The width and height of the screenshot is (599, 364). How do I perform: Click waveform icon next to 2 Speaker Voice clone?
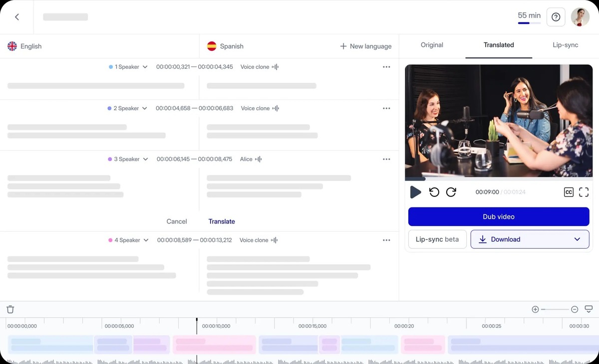pos(276,108)
